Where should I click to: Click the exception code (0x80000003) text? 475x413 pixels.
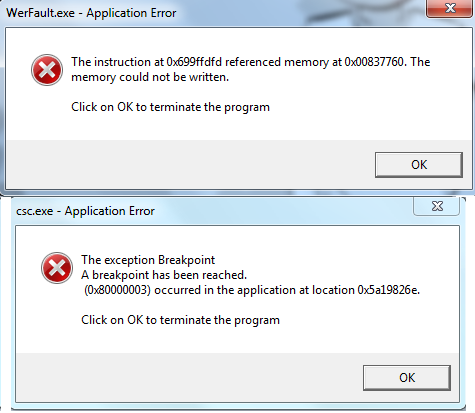pos(117,290)
